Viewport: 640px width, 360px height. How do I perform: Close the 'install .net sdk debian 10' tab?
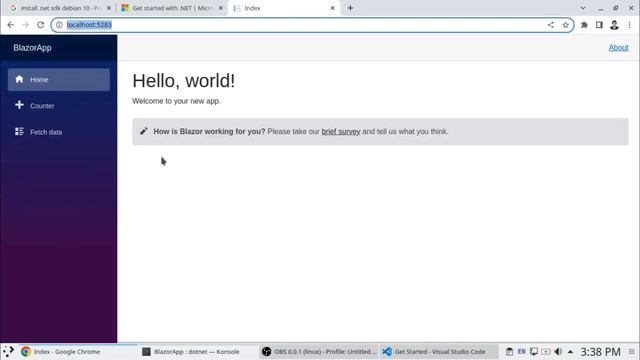tap(109, 8)
